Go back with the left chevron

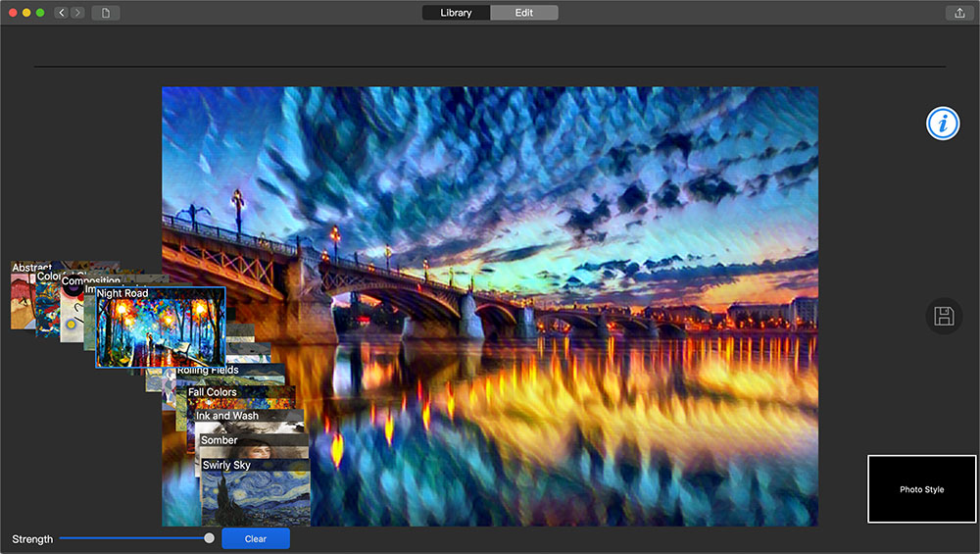click(x=61, y=13)
